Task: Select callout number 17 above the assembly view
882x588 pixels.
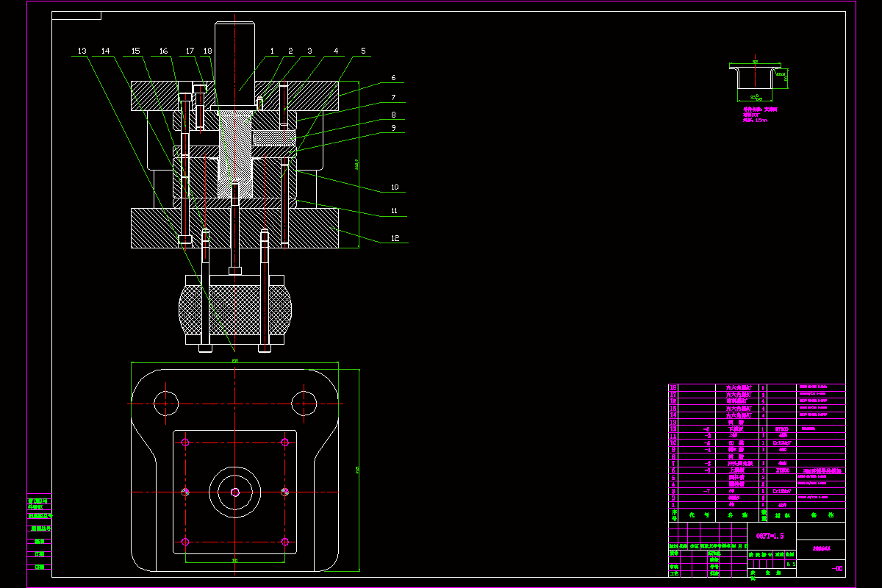Action: tap(190, 51)
